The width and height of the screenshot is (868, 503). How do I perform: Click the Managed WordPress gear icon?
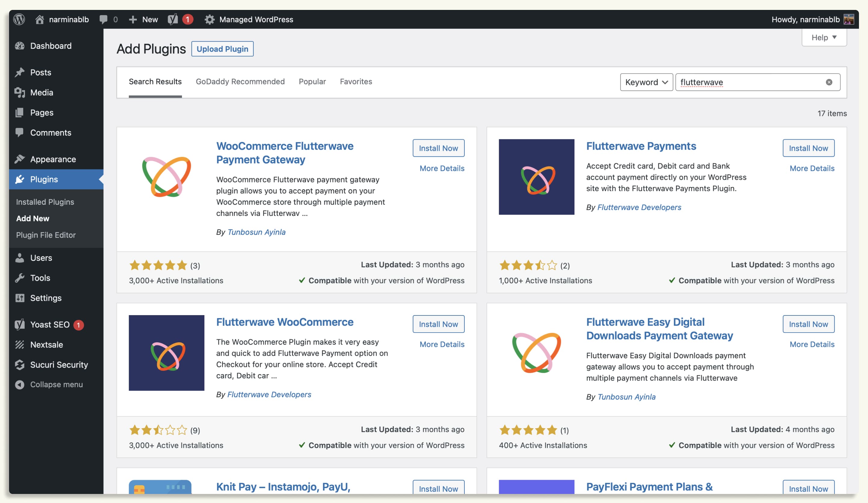209,19
